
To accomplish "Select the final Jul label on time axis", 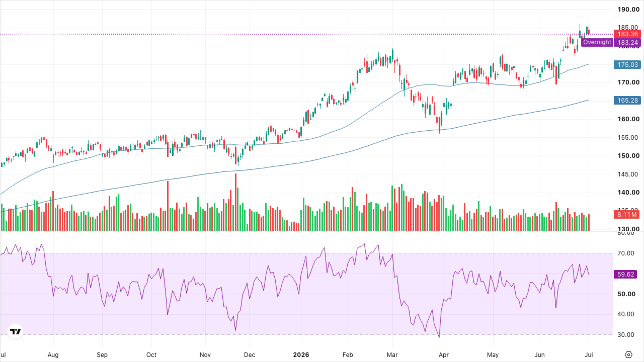I will 589,355.
